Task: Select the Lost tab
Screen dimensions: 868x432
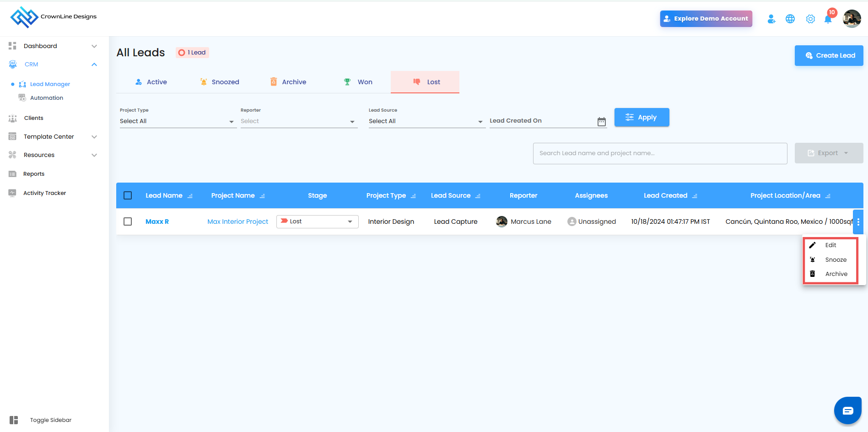Action: pyautogui.click(x=425, y=82)
